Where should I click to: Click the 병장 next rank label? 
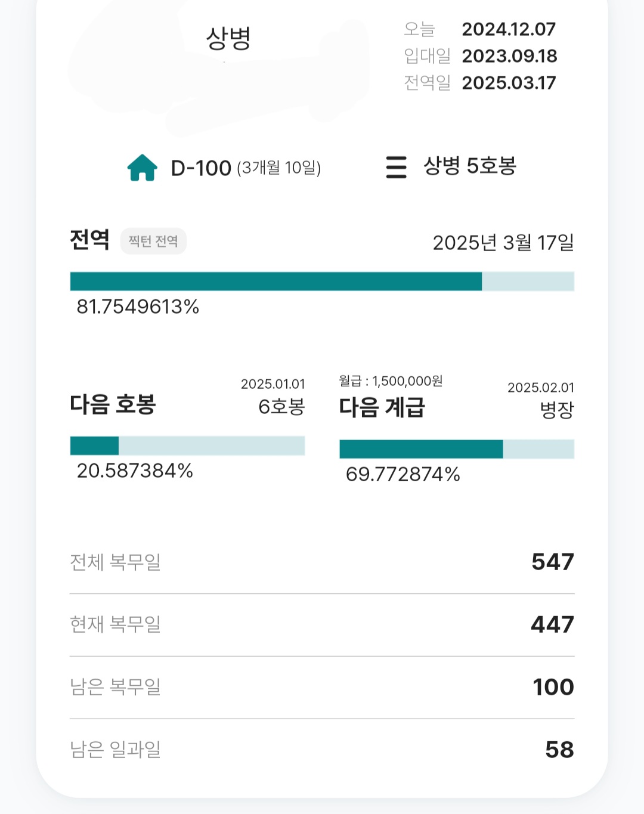click(556, 410)
